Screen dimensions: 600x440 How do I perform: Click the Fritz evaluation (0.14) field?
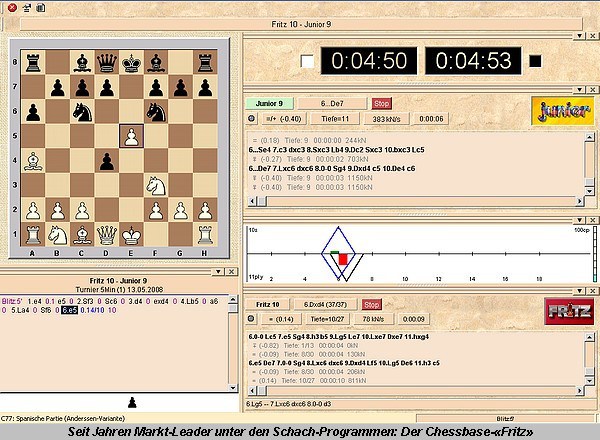pyautogui.click(x=281, y=319)
